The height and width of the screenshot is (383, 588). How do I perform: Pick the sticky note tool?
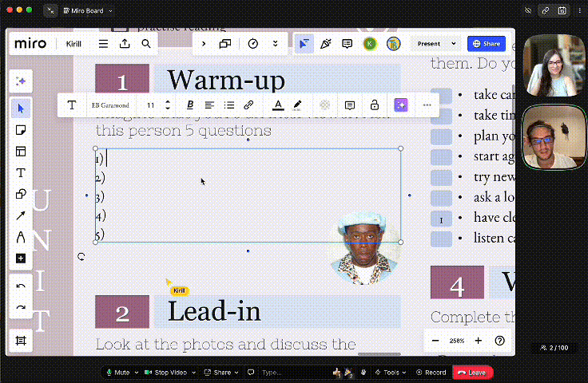tap(21, 130)
